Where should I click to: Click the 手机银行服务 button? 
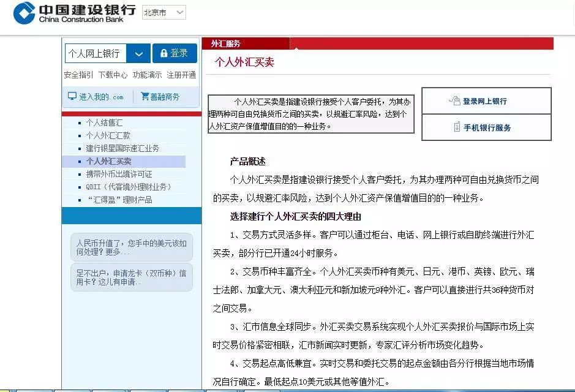tap(486, 127)
